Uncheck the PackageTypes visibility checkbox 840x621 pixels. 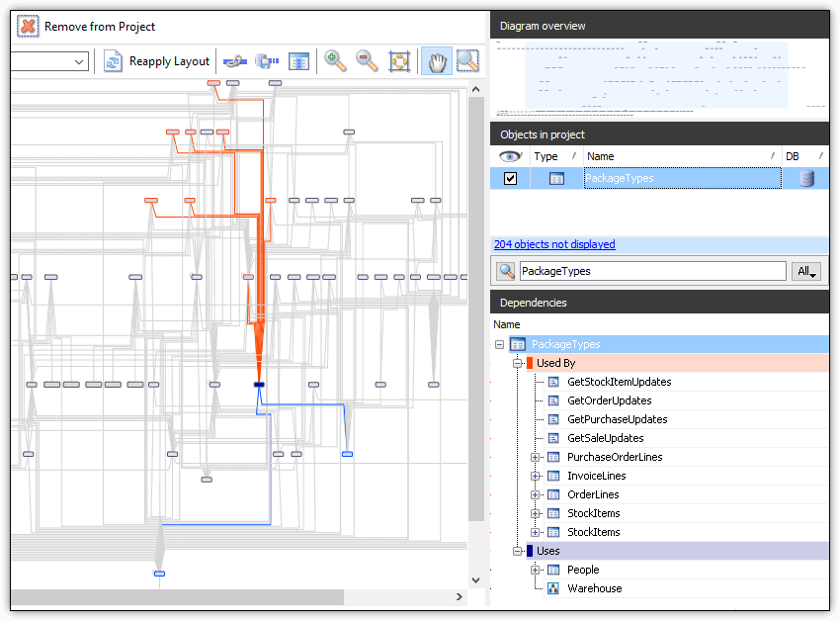click(510, 178)
